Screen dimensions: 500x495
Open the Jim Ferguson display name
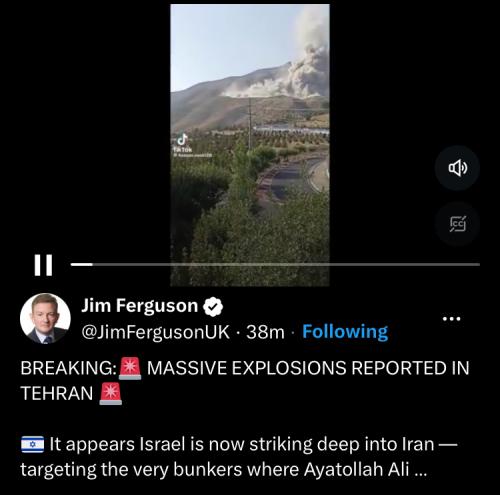tap(140, 305)
